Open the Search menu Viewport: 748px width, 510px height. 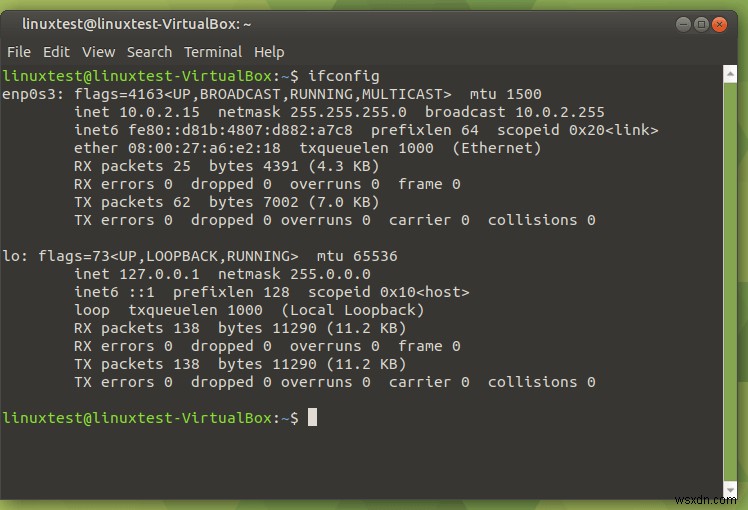click(x=149, y=52)
